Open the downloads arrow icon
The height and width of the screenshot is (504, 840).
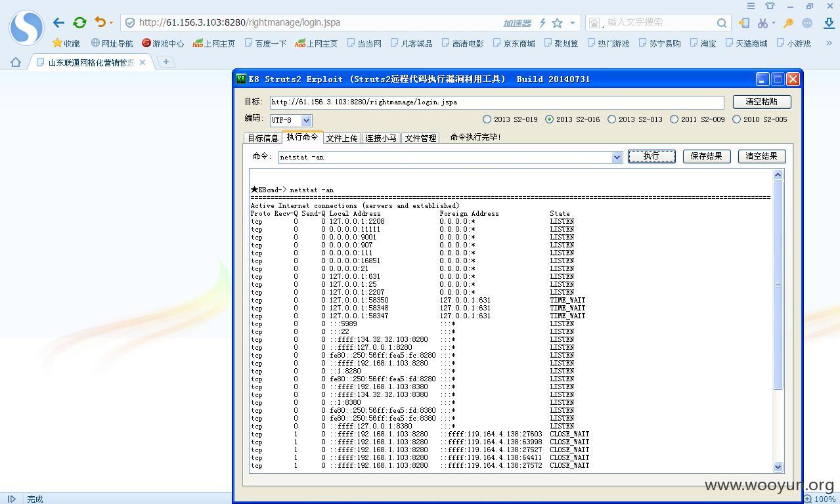point(829,23)
